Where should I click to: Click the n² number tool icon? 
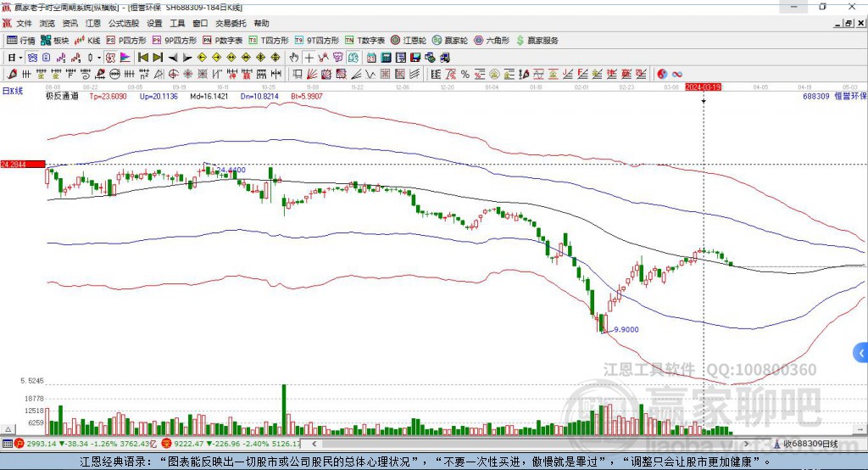click(144, 75)
